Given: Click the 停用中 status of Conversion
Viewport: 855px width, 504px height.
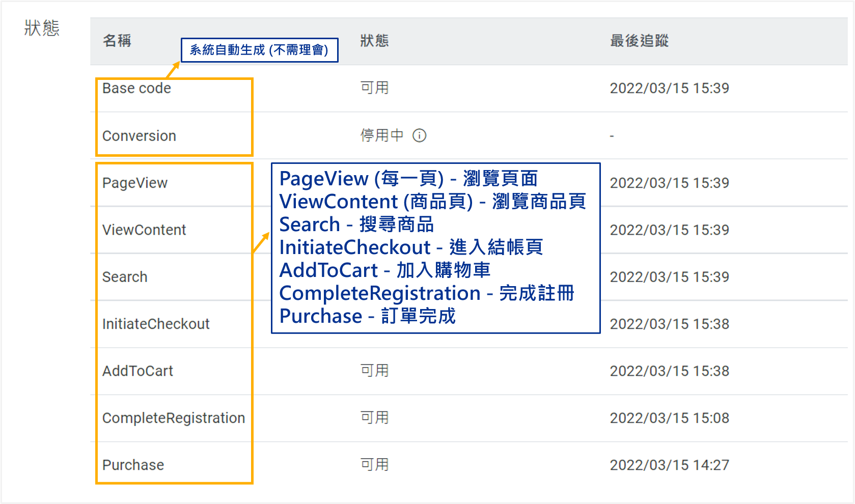Looking at the screenshot, I should pos(382,135).
